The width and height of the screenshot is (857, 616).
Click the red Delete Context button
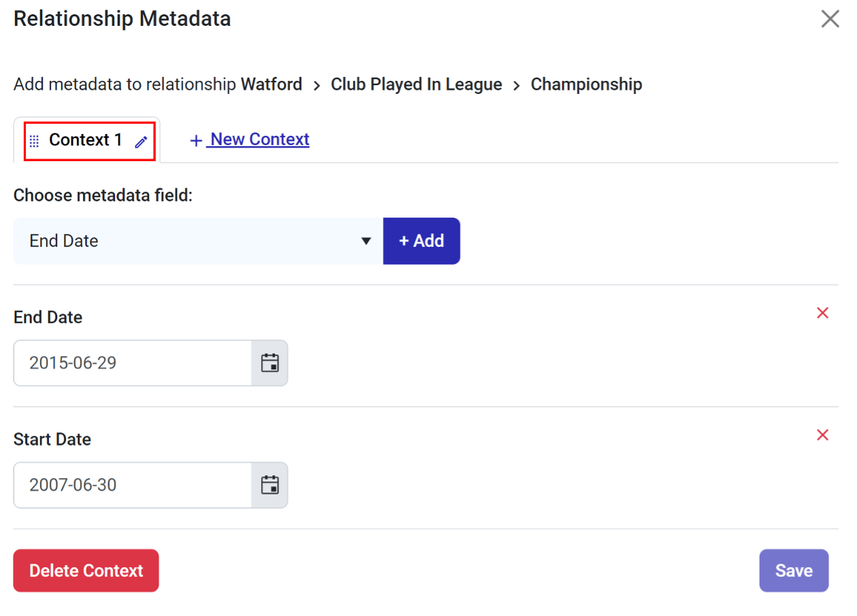(x=86, y=570)
